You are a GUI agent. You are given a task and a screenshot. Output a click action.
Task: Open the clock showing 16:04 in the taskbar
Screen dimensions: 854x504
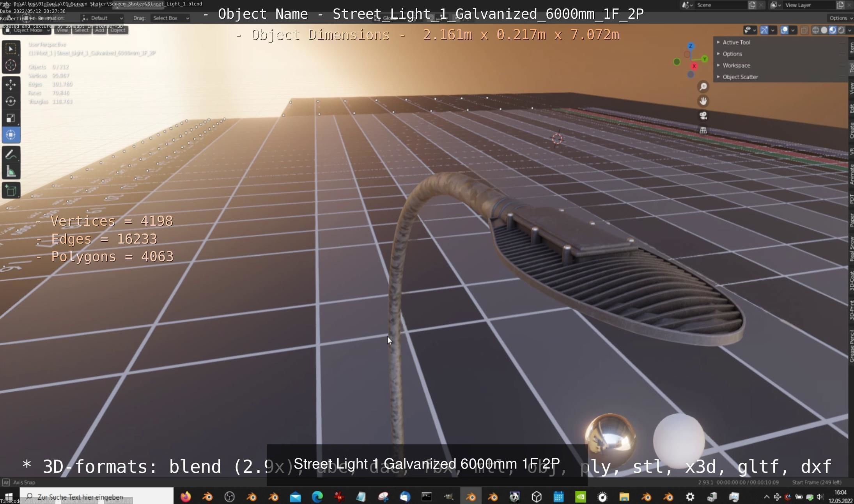[840, 497]
